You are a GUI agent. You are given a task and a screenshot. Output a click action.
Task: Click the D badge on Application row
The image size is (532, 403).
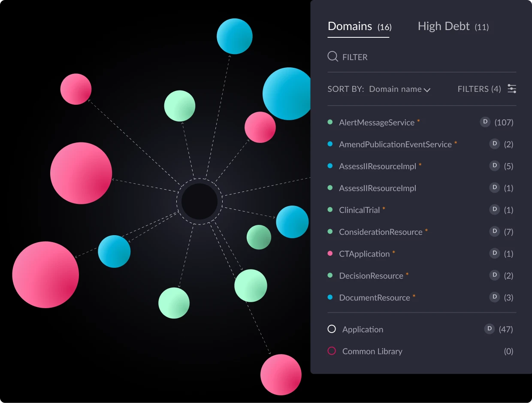click(x=490, y=329)
